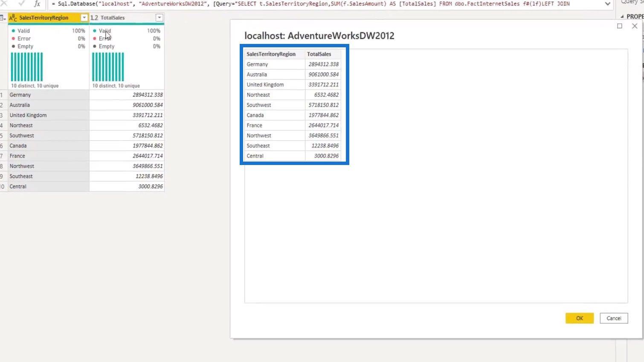Click SalesTerritoryRegion Error 0% quality label
The image size is (644, 362).
pyautogui.click(x=48, y=38)
